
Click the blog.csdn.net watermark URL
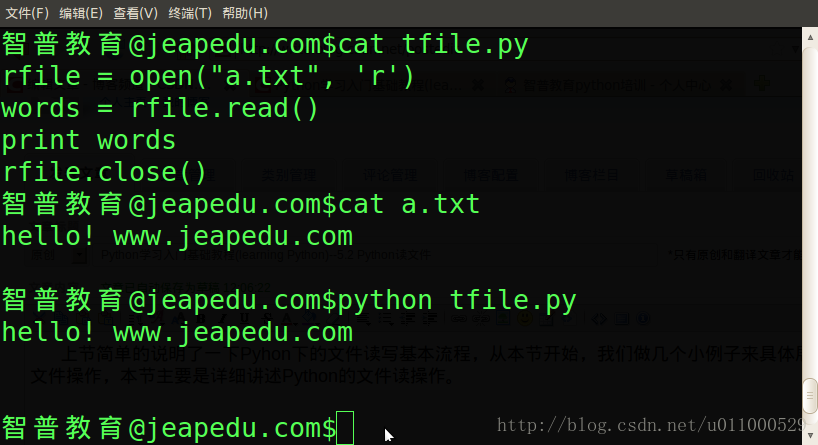[x=651, y=425]
